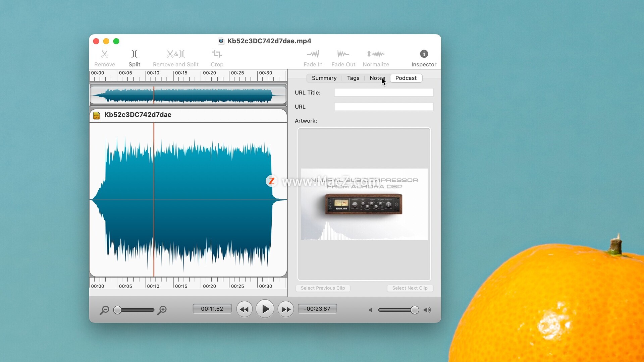Toggle the Inspector panel
Screen dimensions: 644x362
[424, 58]
